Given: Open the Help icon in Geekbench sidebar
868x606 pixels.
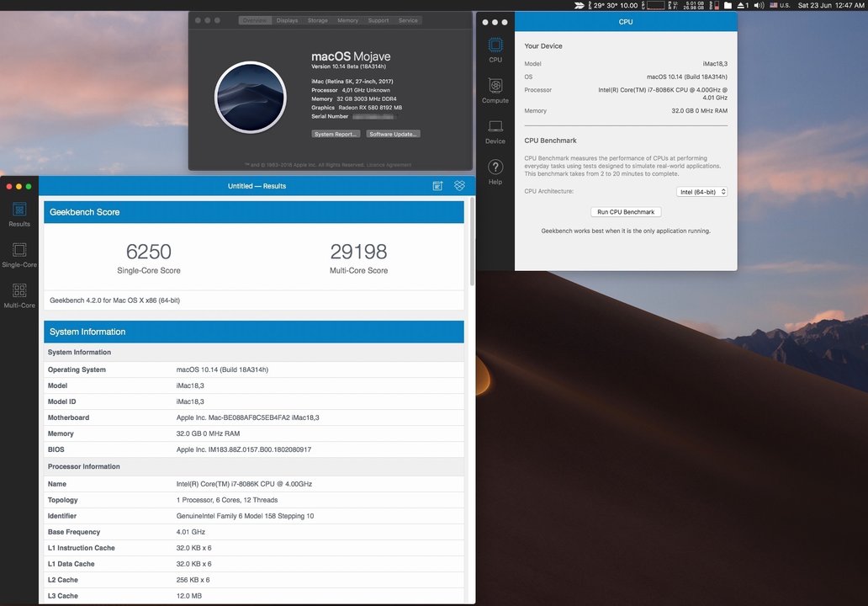Looking at the screenshot, I should point(495,172).
